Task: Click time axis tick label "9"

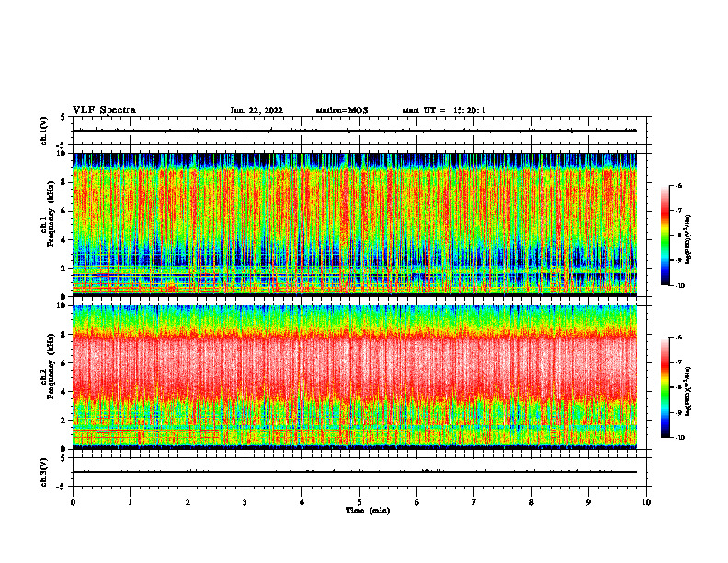Action: pos(588,502)
